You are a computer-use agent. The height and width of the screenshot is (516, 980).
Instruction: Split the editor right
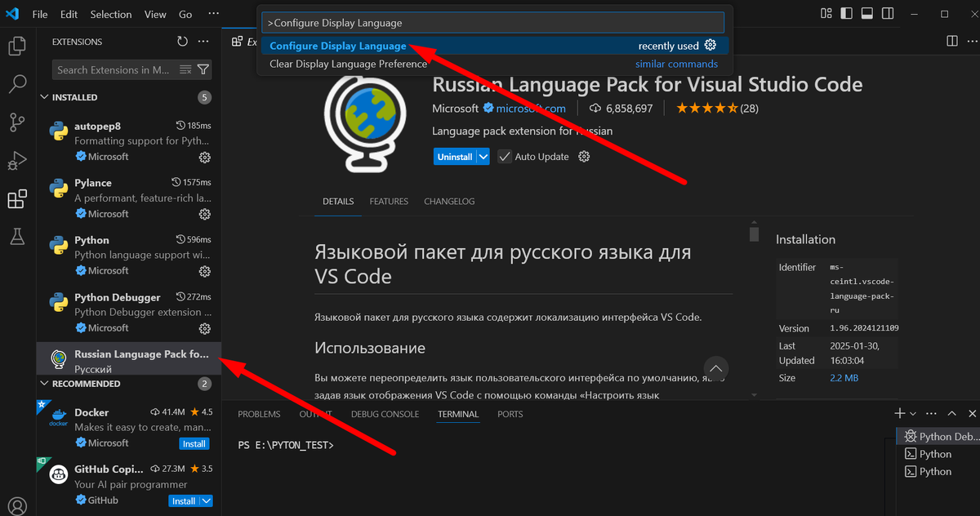click(x=951, y=41)
